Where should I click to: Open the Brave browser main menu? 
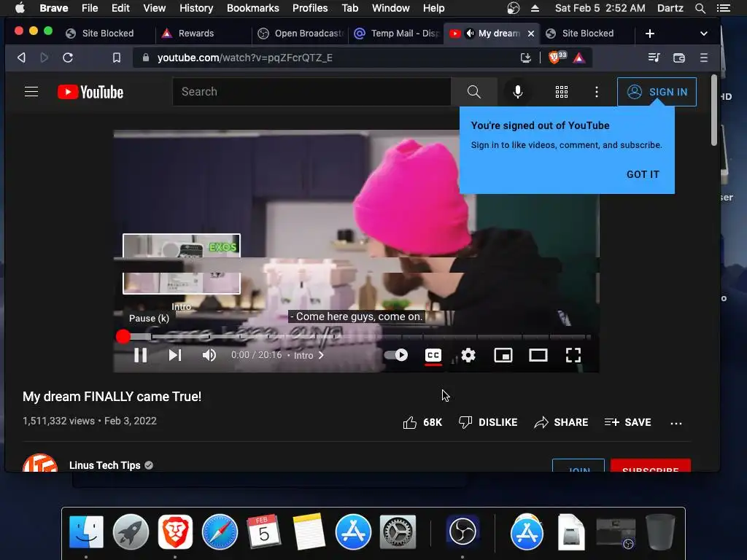click(704, 58)
